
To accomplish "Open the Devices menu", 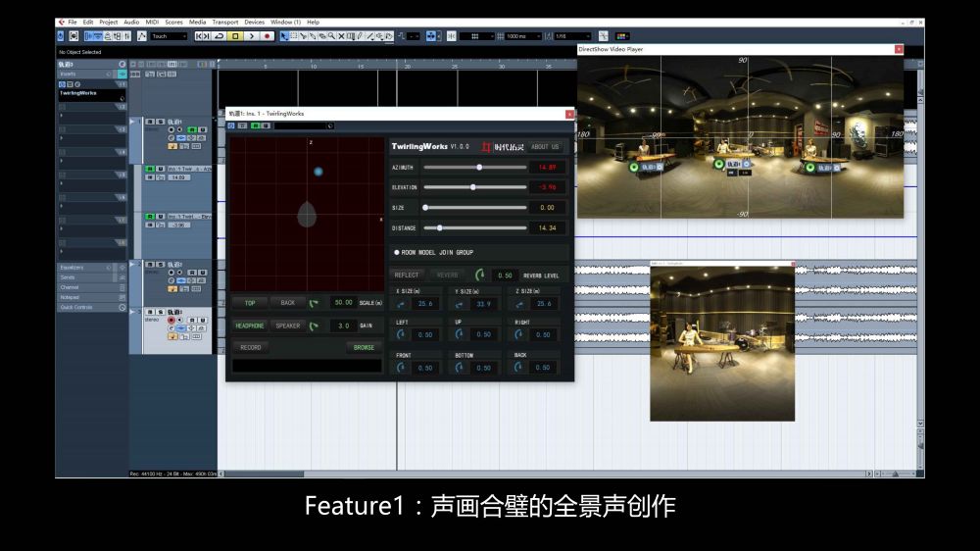I will pos(254,22).
